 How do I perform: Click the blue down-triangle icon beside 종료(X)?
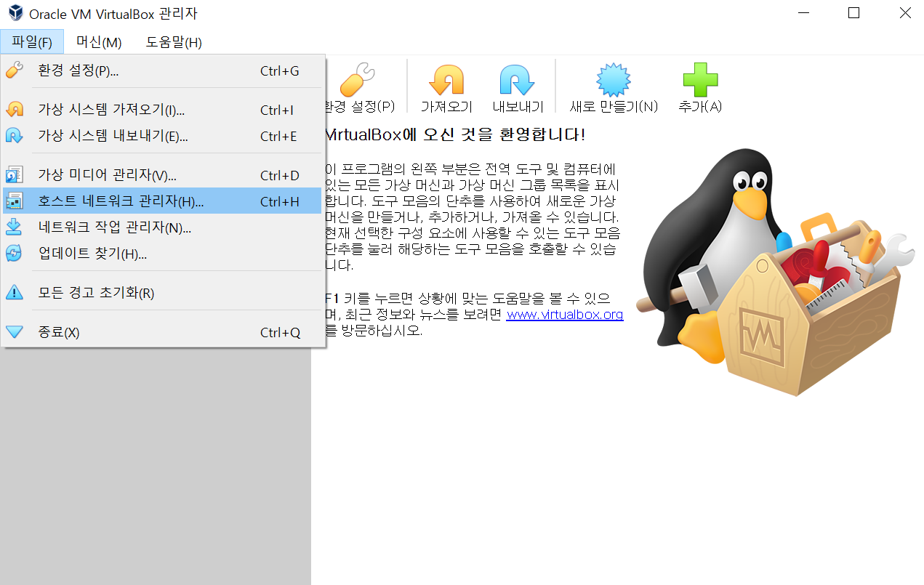[15, 332]
